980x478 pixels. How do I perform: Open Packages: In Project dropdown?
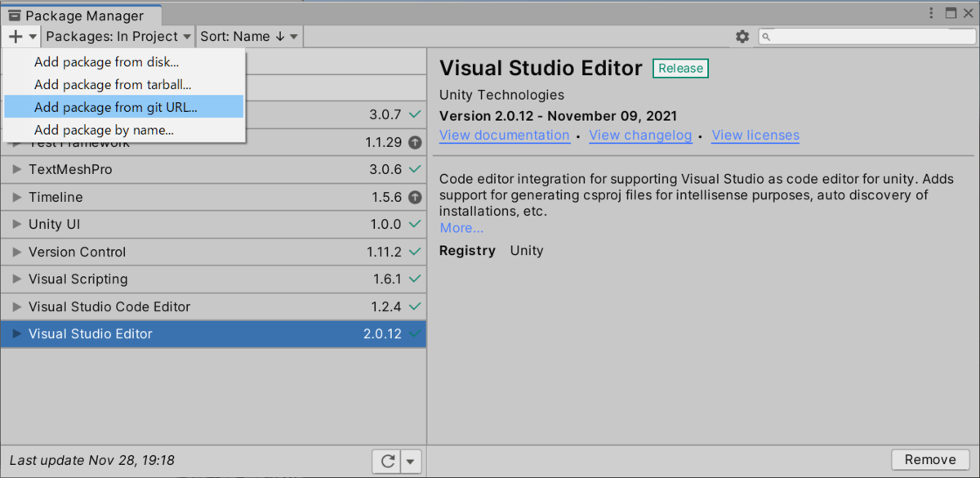click(118, 36)
